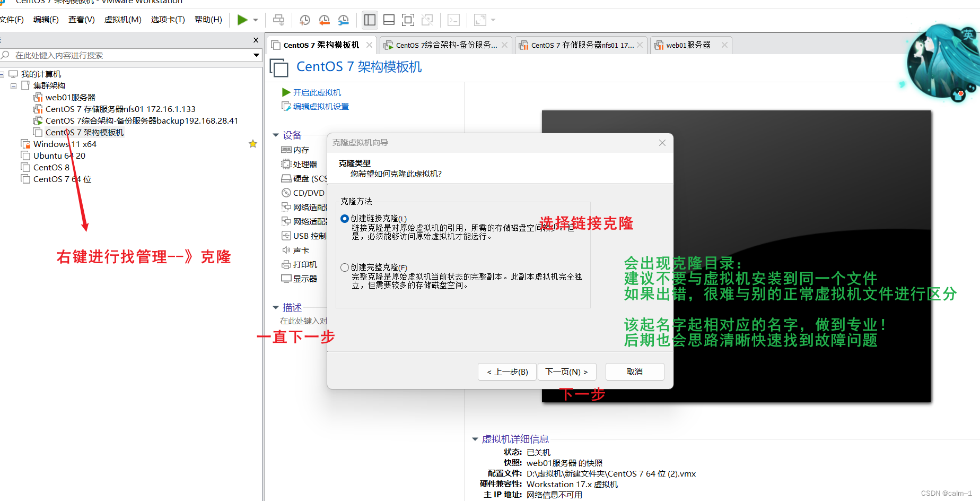The image size is (980, 501).
Task: Collapse the 我的计算机 tree node
Action: 2,74
